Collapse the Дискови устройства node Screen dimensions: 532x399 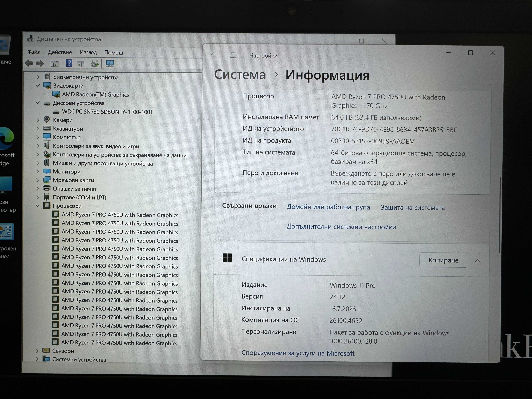pyautogui.click(x=38, y=103)
